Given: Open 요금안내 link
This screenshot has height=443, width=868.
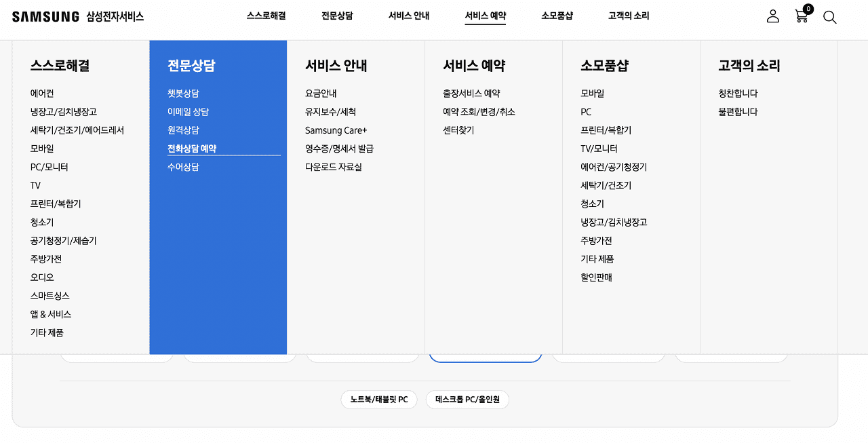Looking at the screenshot, I should coord(321,94).
